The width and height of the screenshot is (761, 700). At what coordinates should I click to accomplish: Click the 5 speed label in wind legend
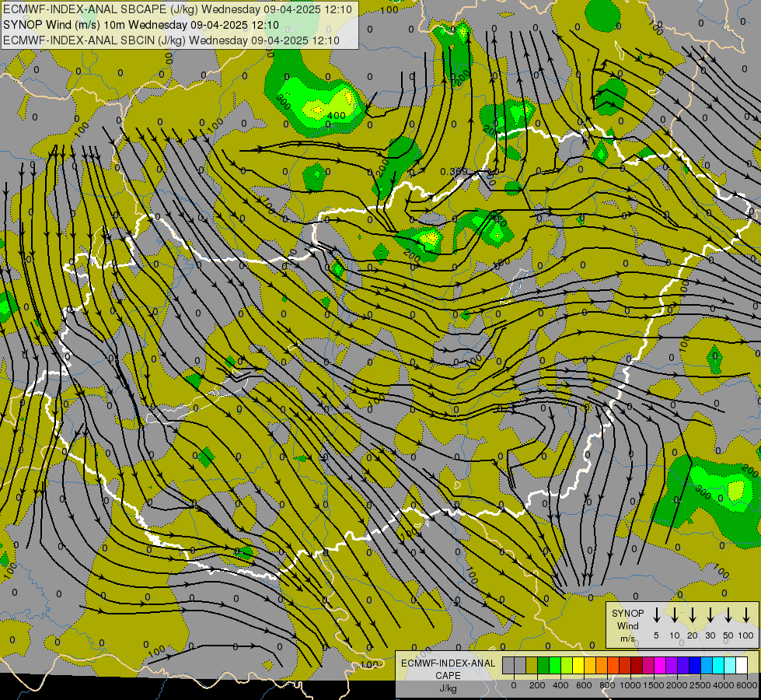656,635
